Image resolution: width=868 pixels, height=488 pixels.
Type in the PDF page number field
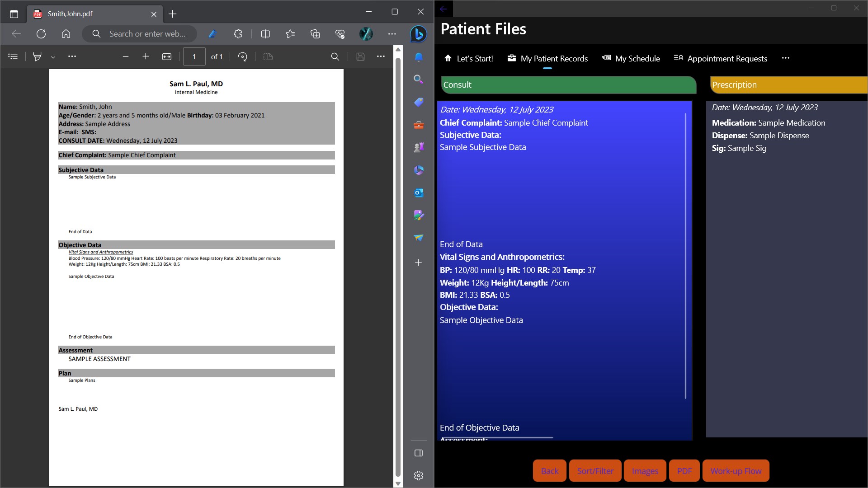194,56
